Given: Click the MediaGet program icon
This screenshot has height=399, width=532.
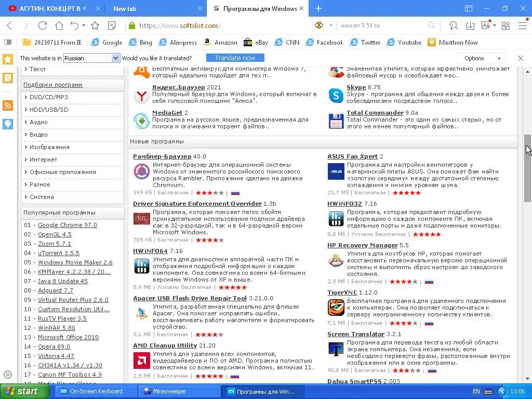Looking at the screenshot, I should 141,121.
